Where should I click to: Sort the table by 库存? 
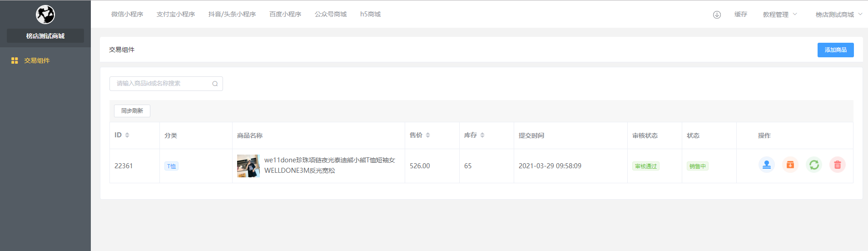pyautogui.click(x=482, y=135)
